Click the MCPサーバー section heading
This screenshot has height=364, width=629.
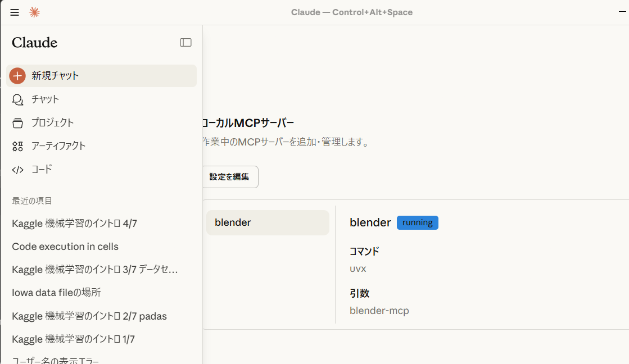[248, 123]
